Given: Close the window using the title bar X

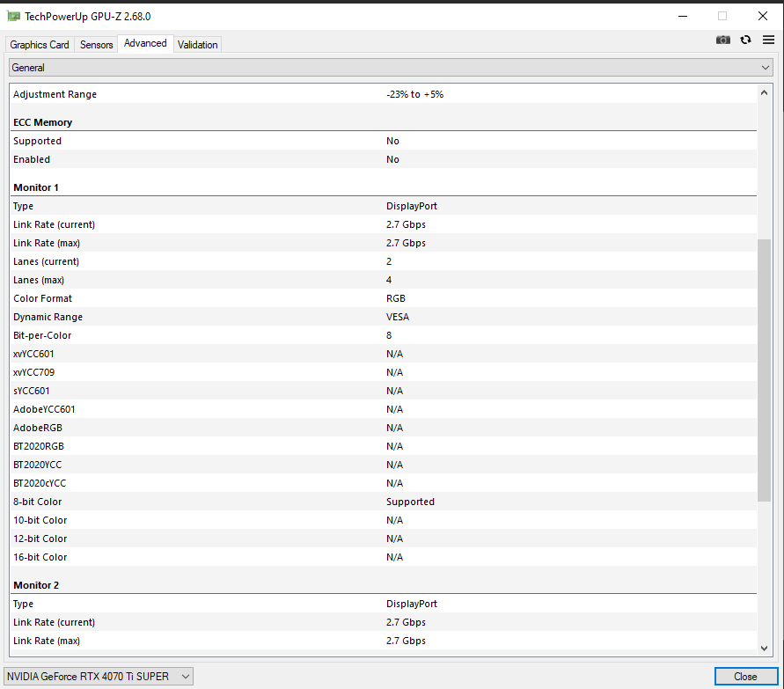Looking at the screenshot, I should coord(763,16).
